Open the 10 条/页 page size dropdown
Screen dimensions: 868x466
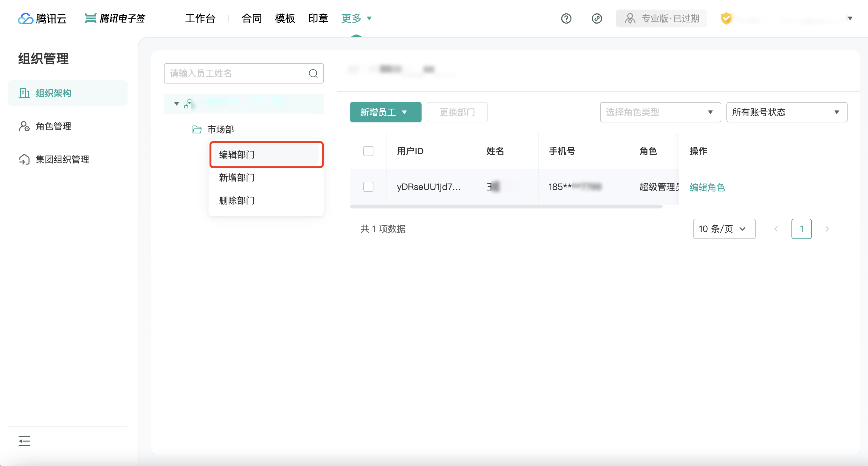(724, 229)
